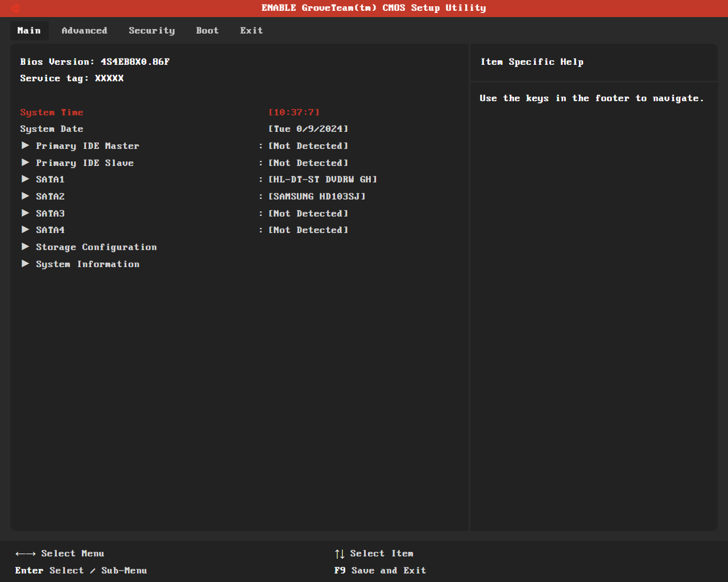Go to the Boot tab
The height and width of the screenshot is (582, 728).
207,31
